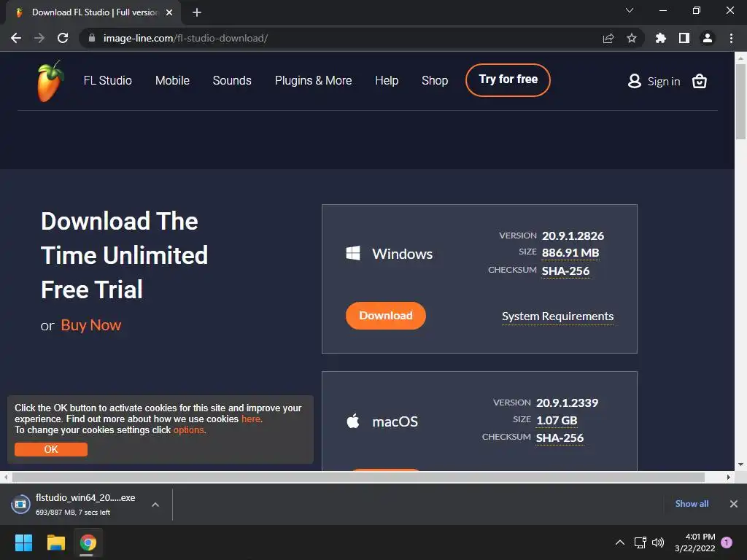Image resolution: width=747 pixels, height=560 pixels.
Task: Click the padlock site info icon
Action: point(92,38)
